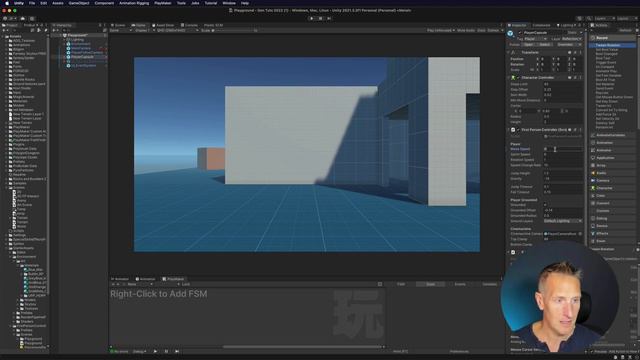Click the Move Speed value field
This screenshot has width=640, height=360.
coord(563,149)
